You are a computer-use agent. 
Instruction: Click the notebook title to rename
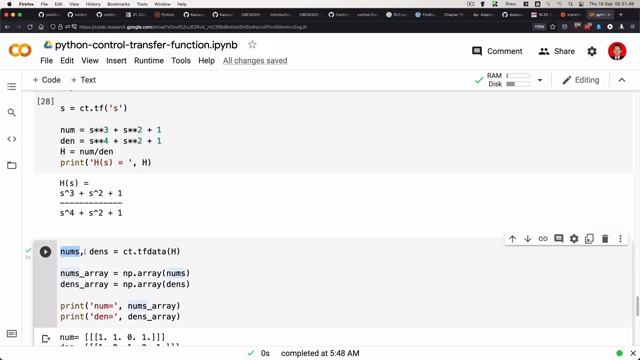coord(146,45)
